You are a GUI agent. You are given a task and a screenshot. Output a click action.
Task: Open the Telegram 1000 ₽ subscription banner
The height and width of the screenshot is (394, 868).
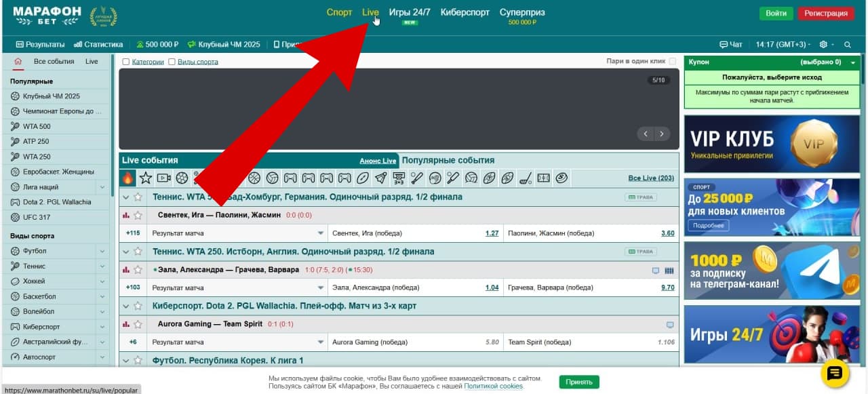point(772,271)
